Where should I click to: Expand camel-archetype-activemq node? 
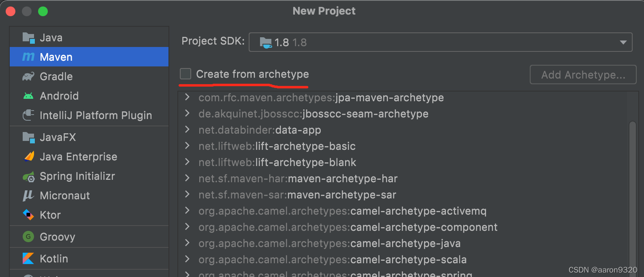[x=187, y=211]
